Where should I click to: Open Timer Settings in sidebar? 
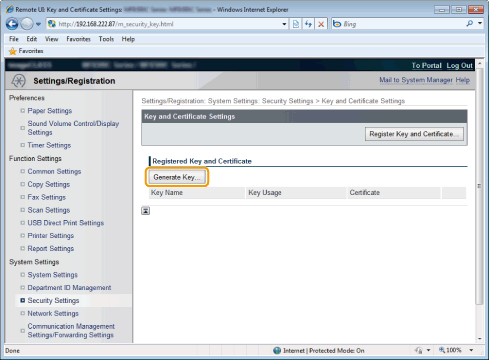coord(49,145)
